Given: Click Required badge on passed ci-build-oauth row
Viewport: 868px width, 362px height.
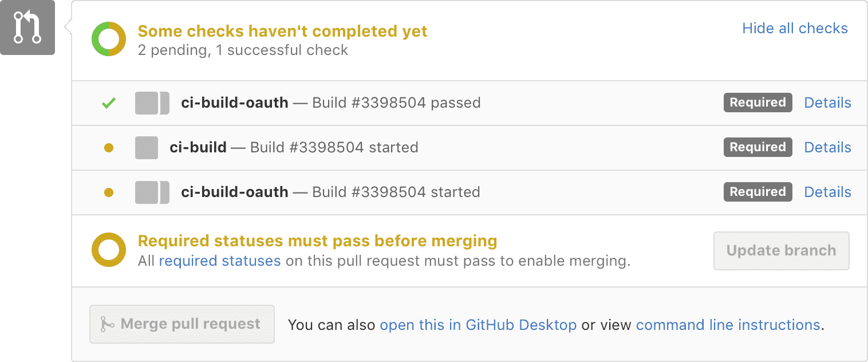Looking at the screenshot, I should (x=757, y=103).
